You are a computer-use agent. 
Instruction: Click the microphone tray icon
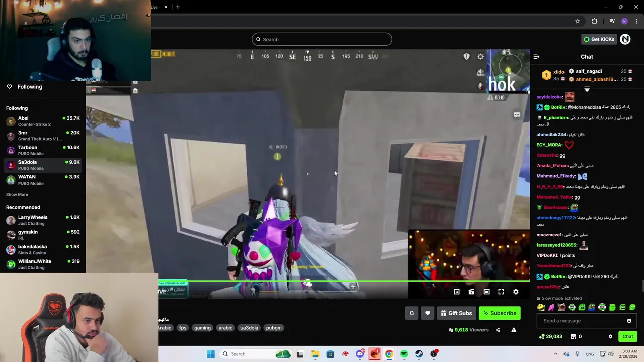point(577,354)
